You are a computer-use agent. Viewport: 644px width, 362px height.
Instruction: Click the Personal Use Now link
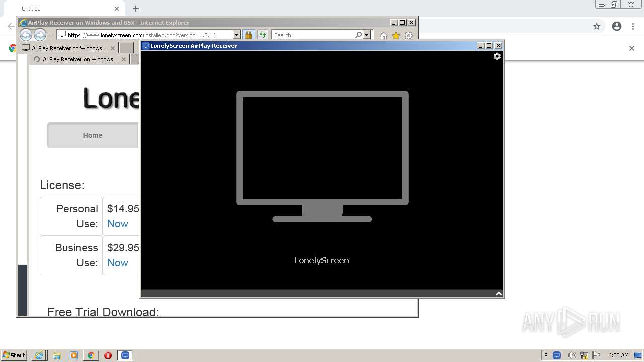point(118,224)
